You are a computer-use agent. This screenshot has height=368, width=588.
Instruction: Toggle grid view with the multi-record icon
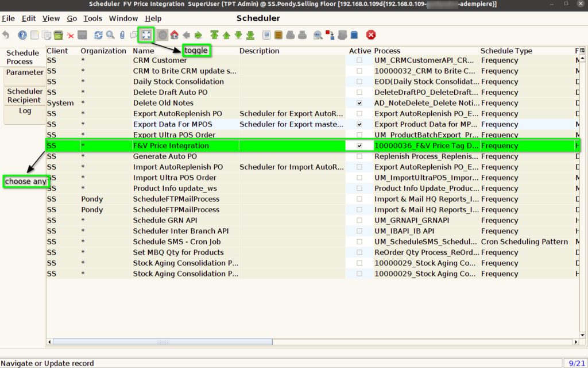(146, 35)
